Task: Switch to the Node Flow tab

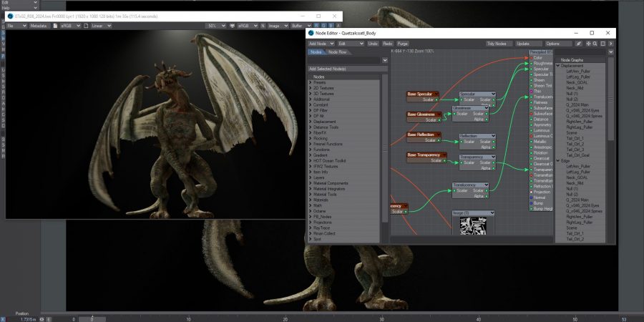Action: (338, 52)
